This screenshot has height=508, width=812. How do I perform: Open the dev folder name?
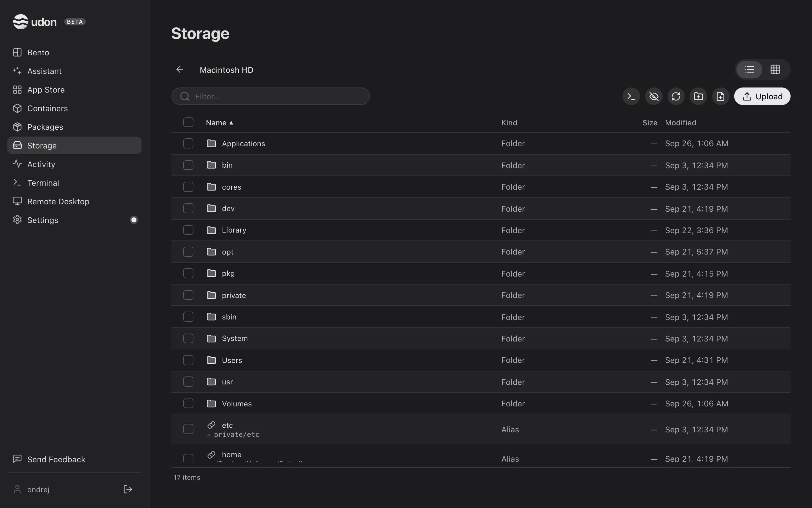[228, 208]
